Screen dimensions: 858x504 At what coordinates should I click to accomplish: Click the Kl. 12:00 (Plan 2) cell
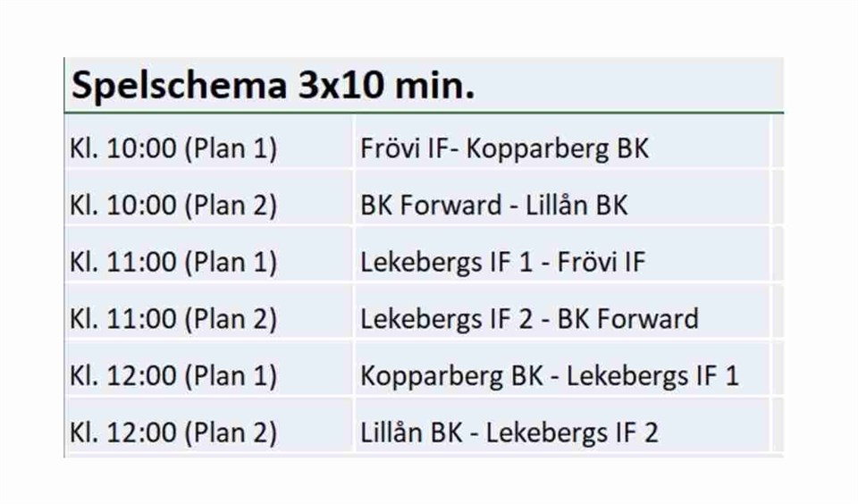(x=173, y=433)
